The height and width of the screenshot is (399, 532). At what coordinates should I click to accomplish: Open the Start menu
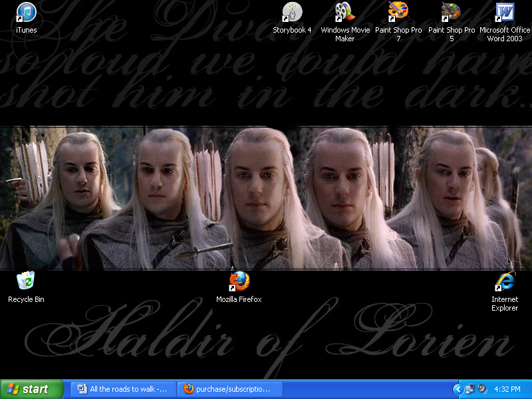coord(32,389)
